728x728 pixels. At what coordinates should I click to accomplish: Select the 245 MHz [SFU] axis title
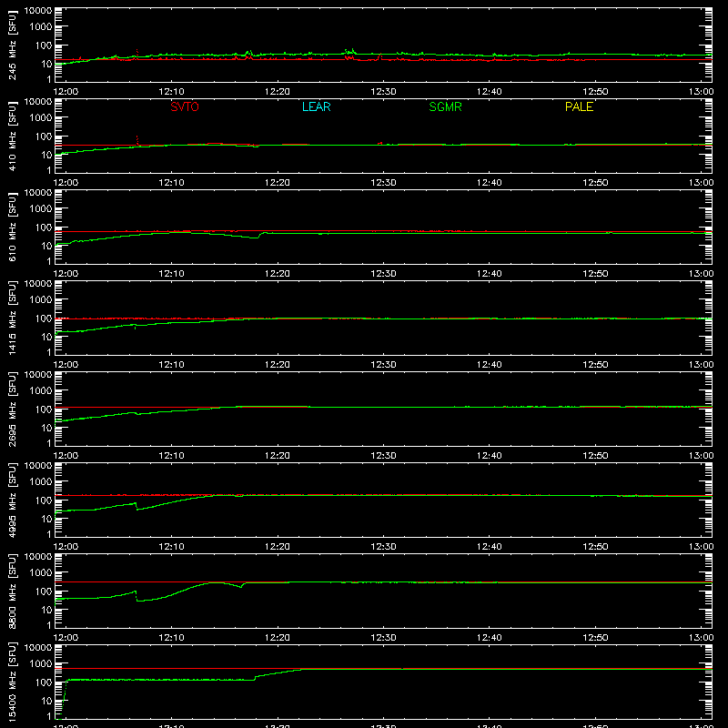point(12,45)
